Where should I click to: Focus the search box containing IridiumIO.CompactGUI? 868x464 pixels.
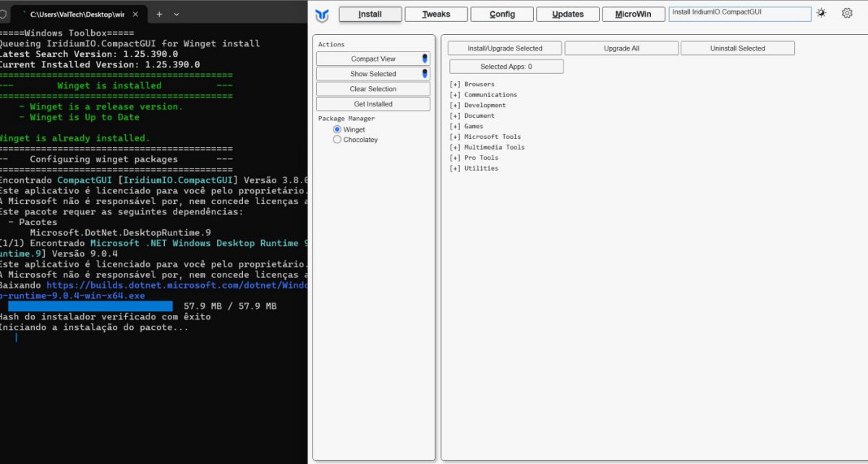739,14
